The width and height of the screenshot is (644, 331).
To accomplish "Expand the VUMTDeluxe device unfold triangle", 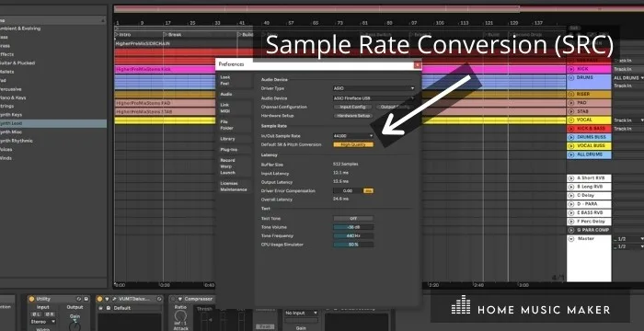I will 108,299.
